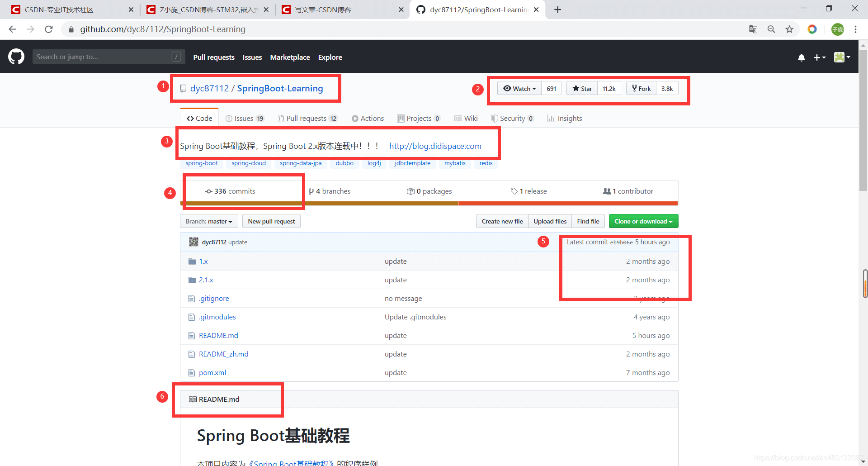Open the Branch: master dropdown
Image resolution: width=868 pixels, height=466 pixels.
209,221
